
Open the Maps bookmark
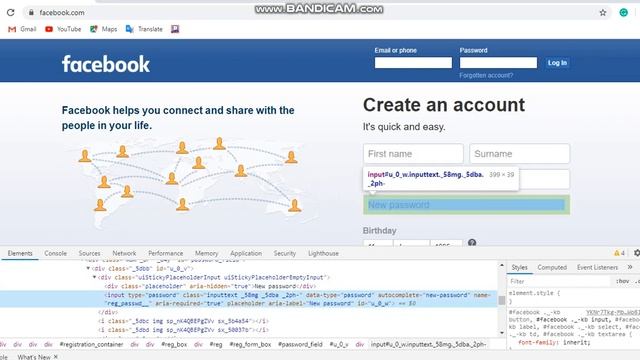pyautogui.click(x=103, y=29)
